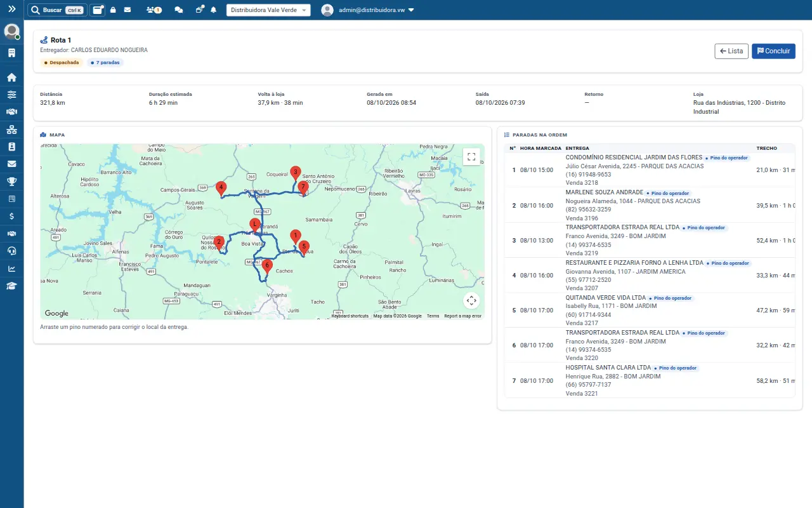Image resolution: width=812 pixels, height=508 pixels.
Task: Click the Google logo on the map
Action: [56, 313]
